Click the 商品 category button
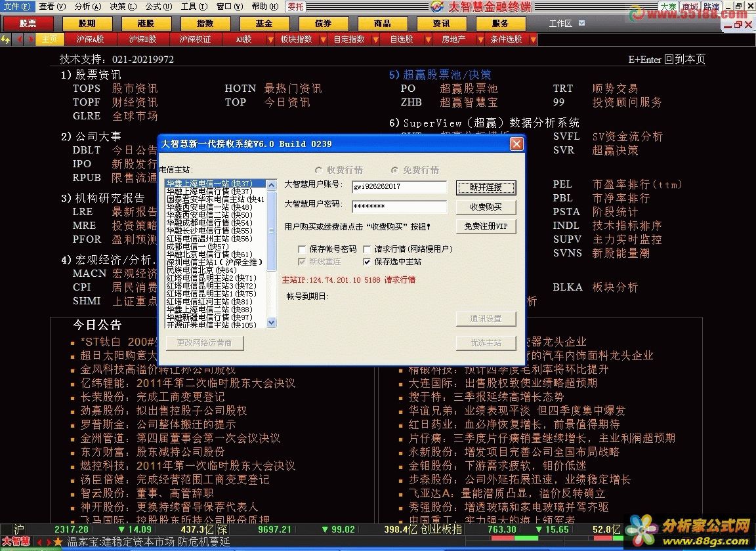 pyautogui.click(x=383, y=23)
